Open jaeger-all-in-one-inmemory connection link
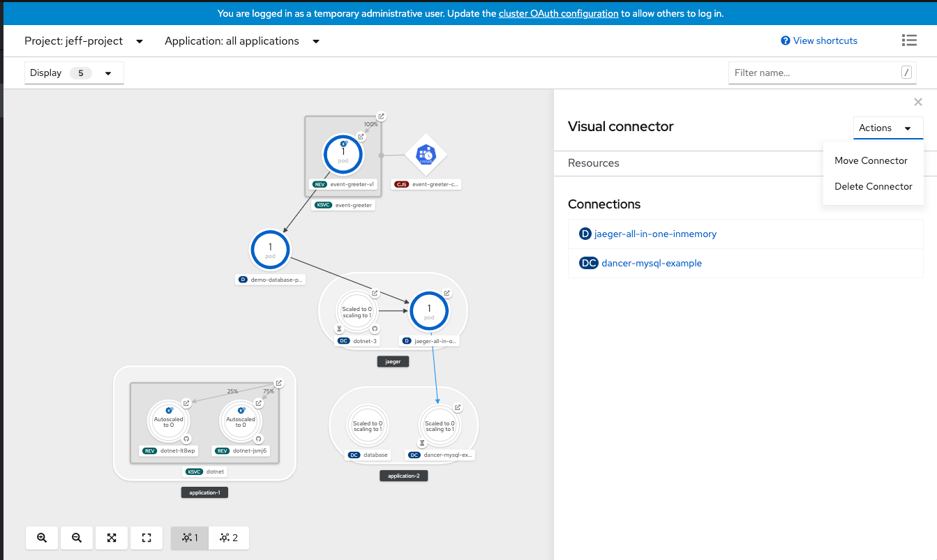This screenshot has width=937, height=560. [655, 234]
